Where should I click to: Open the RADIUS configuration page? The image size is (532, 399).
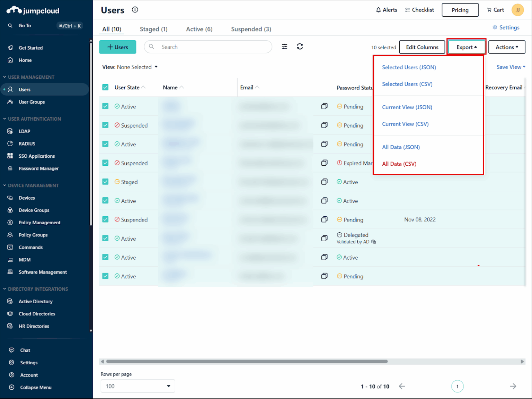coord(27,143)
